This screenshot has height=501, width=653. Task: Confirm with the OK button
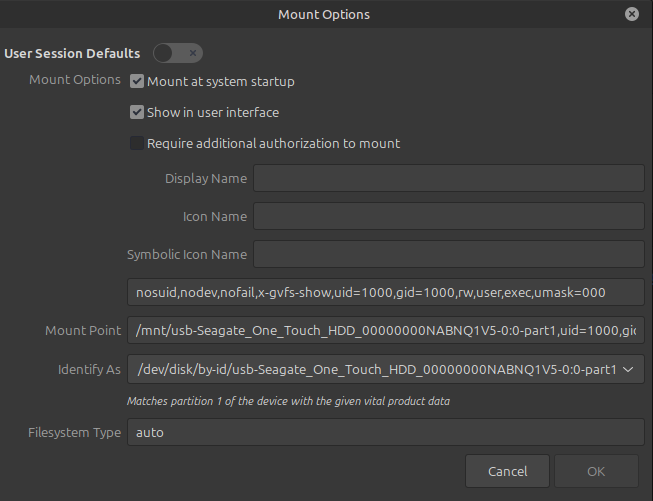(596, 471)
